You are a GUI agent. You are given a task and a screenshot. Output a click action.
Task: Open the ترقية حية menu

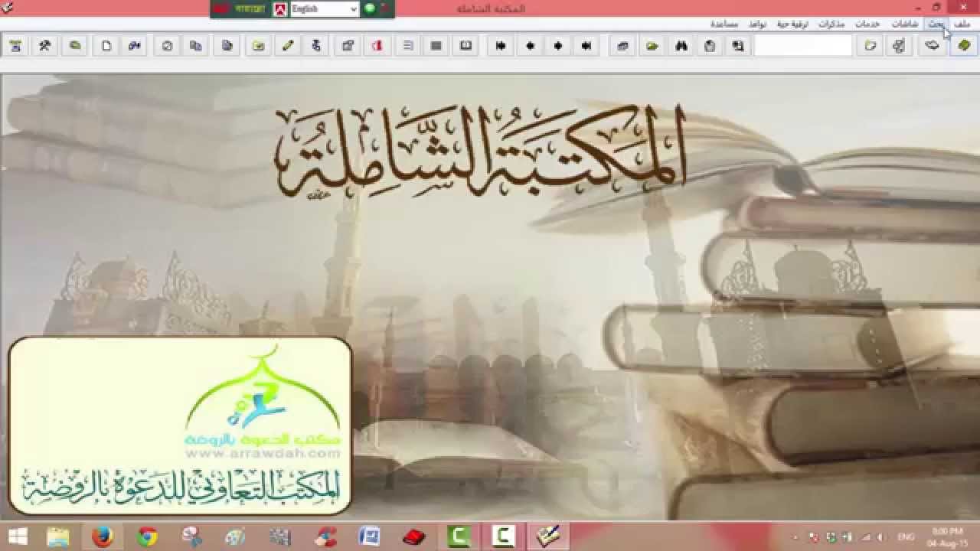point(792,24)
